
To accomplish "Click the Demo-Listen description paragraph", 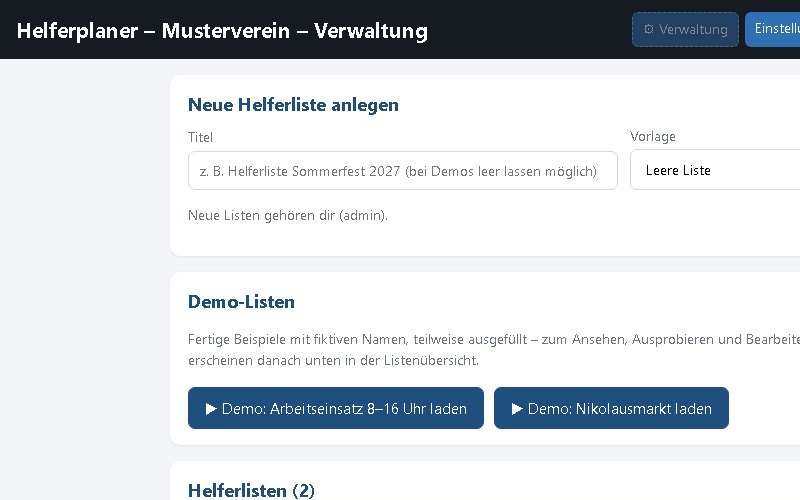I will 494,349.
